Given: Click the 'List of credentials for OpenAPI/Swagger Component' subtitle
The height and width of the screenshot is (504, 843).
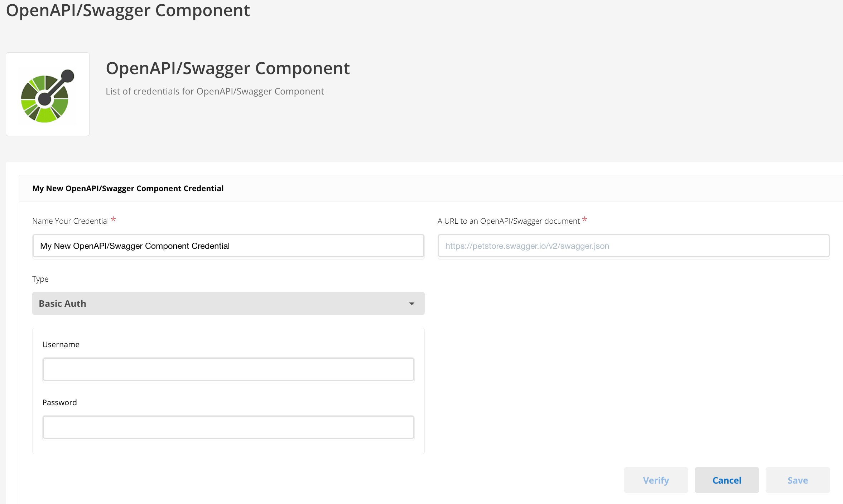Looking at the screenshot, I should 215,92.
